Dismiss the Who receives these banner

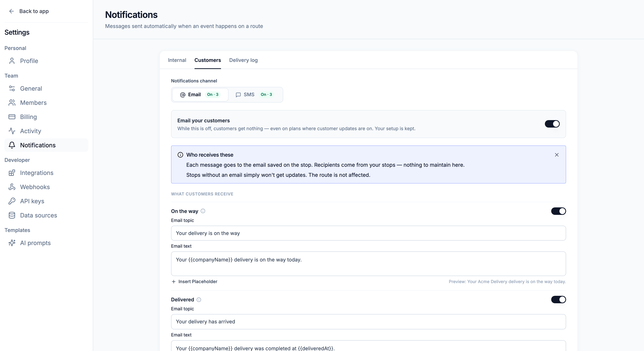tap(556, 155)
